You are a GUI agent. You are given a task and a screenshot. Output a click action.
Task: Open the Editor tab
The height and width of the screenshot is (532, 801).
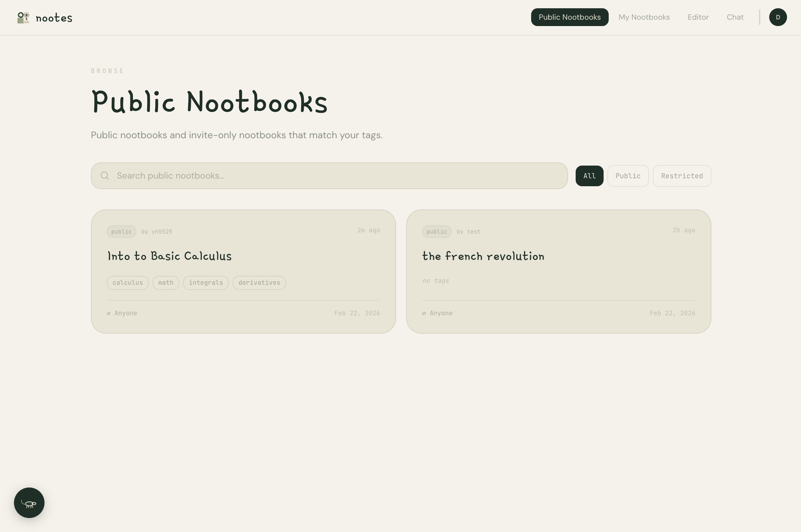[698, 17]
